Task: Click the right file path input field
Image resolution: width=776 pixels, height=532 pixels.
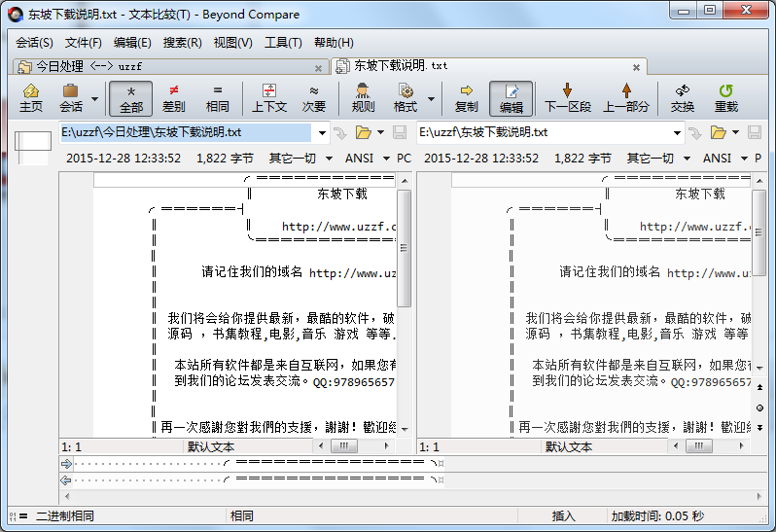Action: click(544, 132)
